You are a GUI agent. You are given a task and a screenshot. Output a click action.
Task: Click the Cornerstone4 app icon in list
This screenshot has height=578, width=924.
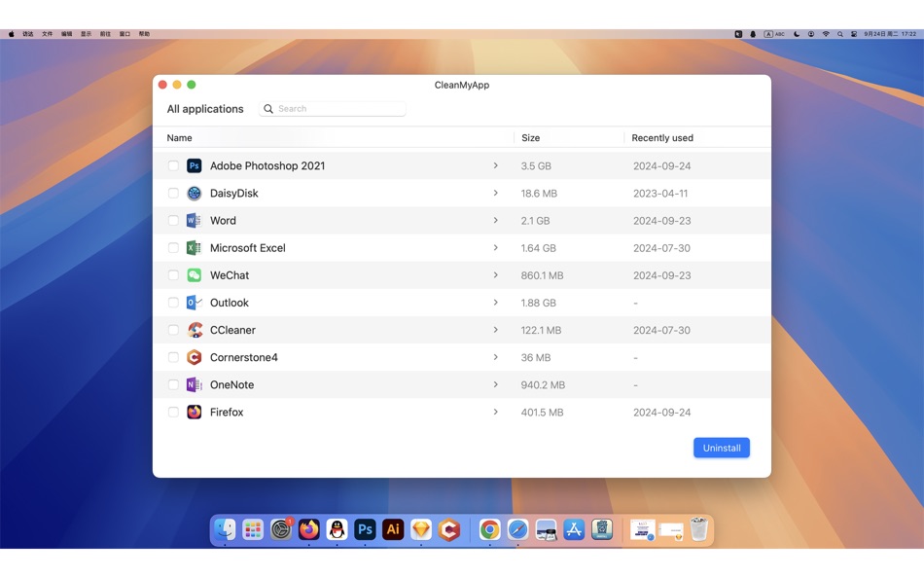194,357
